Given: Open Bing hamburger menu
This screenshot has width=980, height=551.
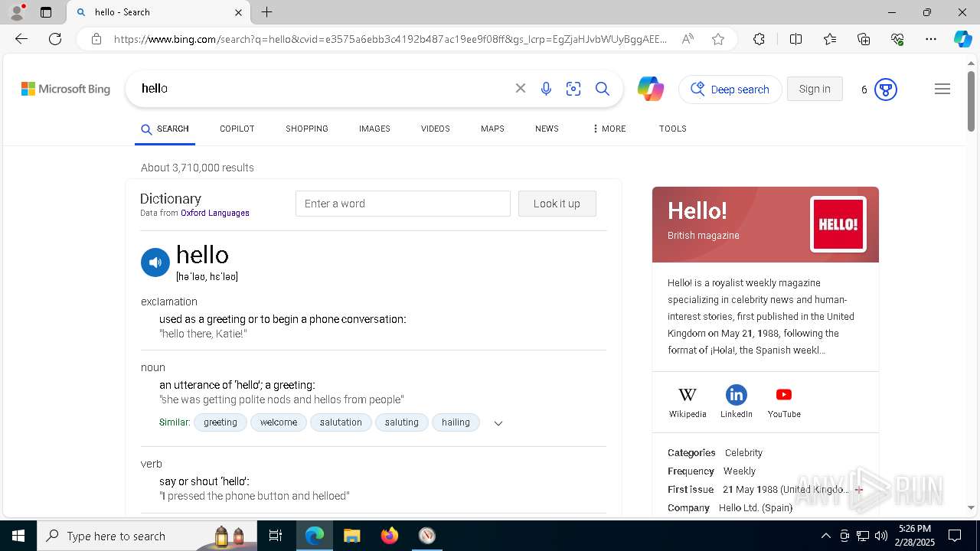Looking at the screenshot, I should pos(942,89).
